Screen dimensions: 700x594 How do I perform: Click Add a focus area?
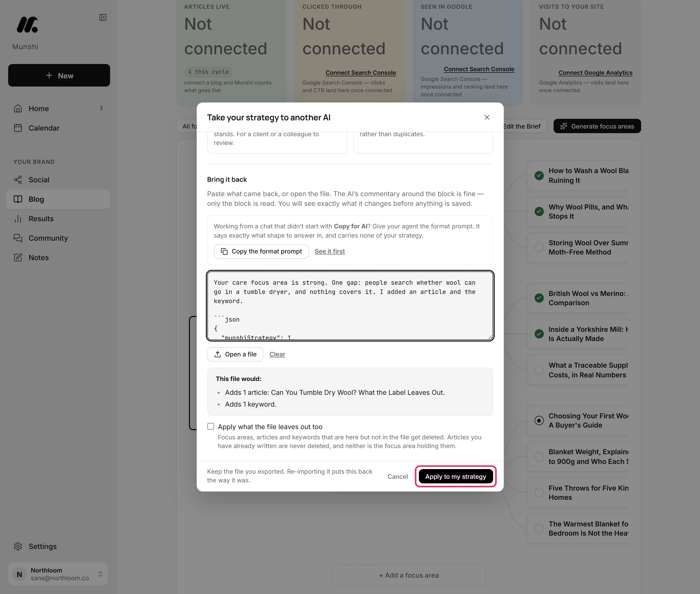point(409,575)
